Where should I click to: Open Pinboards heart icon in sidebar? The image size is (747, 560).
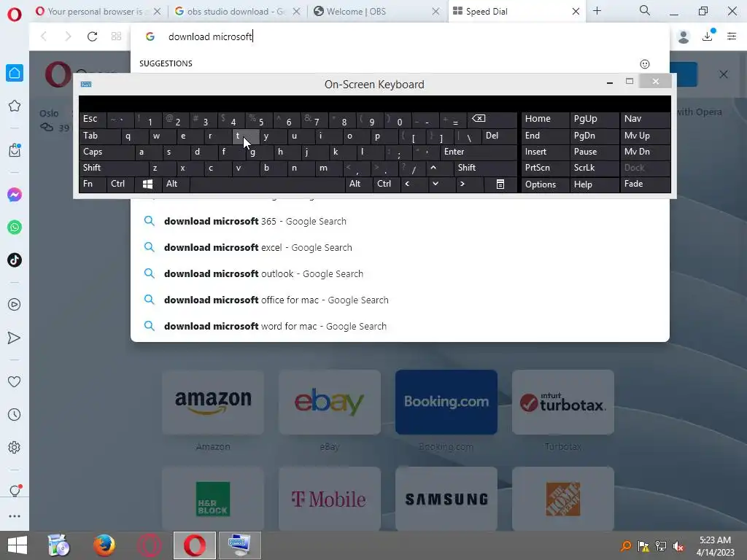(x=15, y=382)
